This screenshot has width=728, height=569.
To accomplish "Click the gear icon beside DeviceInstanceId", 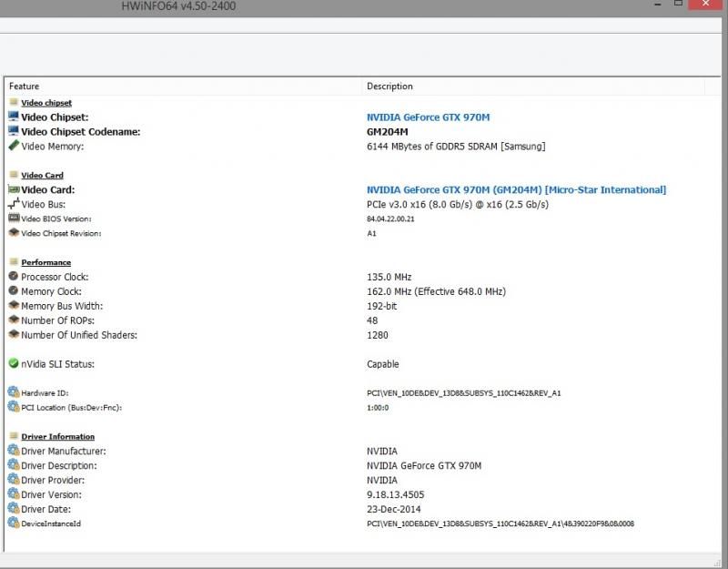I will pyautogui.click(x=14, y=523).
